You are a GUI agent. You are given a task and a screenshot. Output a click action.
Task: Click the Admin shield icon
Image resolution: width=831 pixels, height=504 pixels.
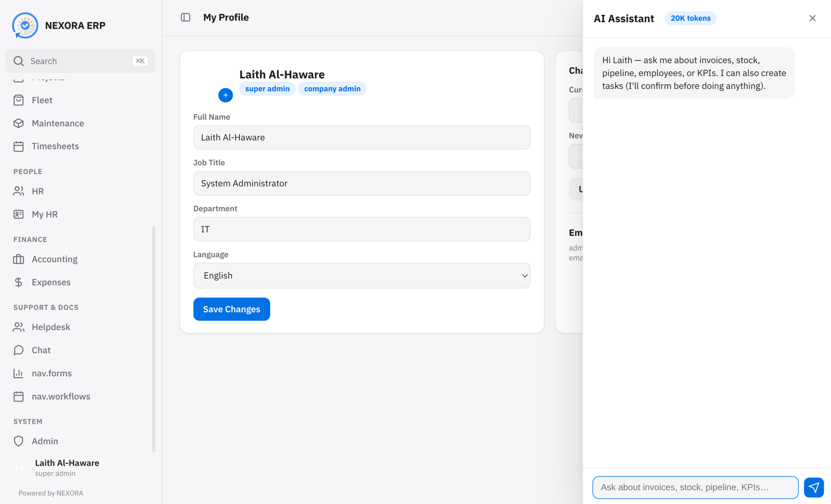point(19,441)
